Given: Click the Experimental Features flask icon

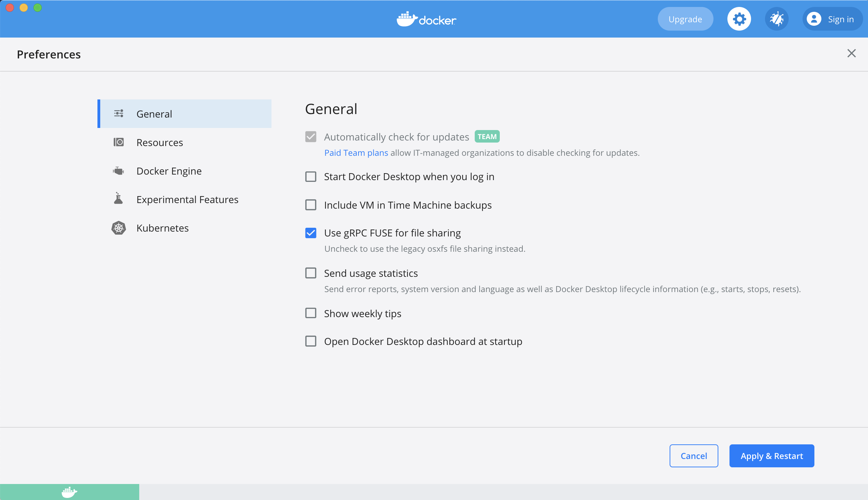Looking at the screenshot, I should (119, 199).
